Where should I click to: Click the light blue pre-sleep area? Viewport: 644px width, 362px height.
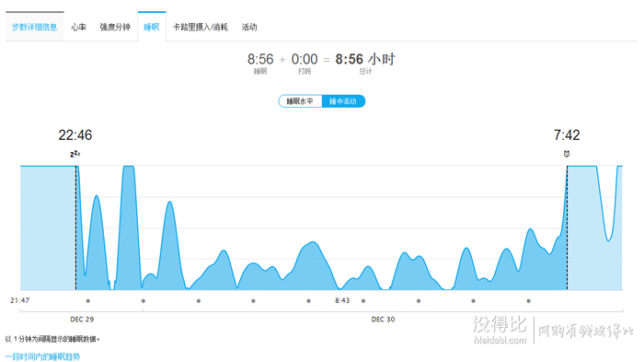(x=48, y=228)
